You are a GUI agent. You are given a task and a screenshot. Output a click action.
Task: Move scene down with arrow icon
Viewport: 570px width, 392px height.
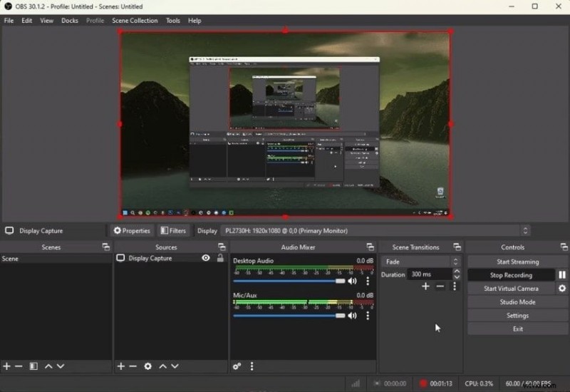[61, 366]
